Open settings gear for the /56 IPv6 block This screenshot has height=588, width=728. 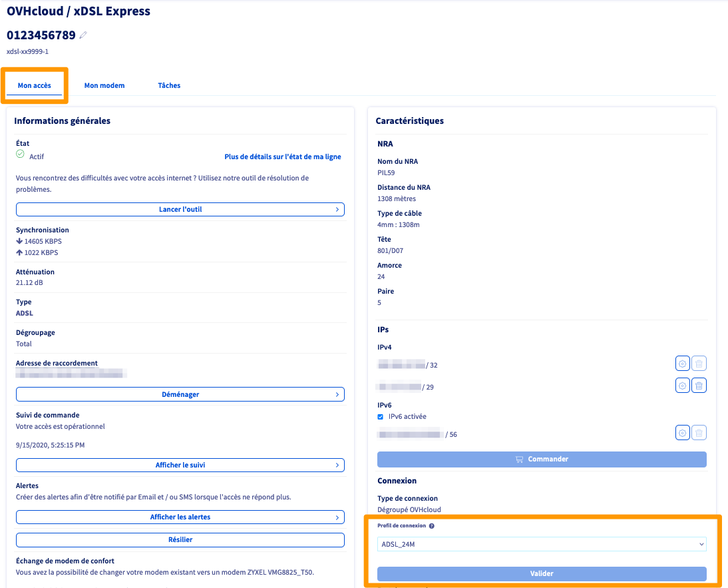(x=682, y=433)
